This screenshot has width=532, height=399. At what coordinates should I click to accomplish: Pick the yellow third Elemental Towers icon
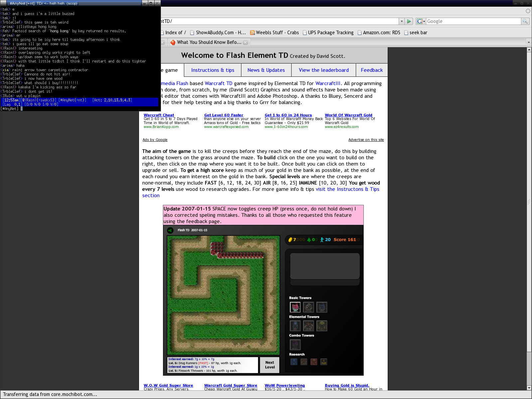[322, 326]
